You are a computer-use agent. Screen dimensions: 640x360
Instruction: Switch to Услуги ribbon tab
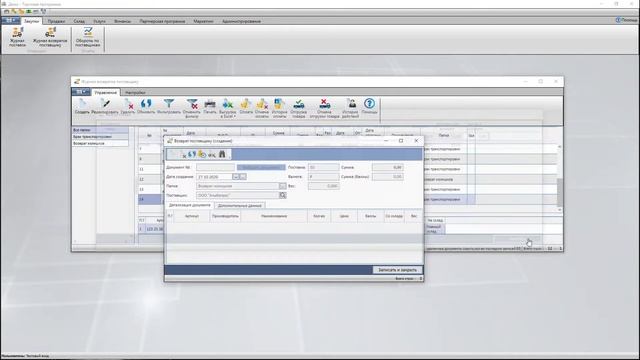(x=99, y=21)
